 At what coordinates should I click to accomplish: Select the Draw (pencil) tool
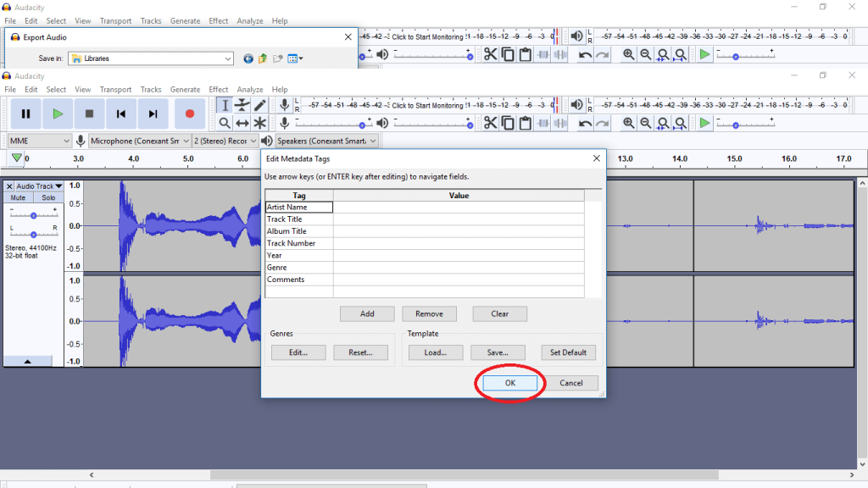click(260, 105)
